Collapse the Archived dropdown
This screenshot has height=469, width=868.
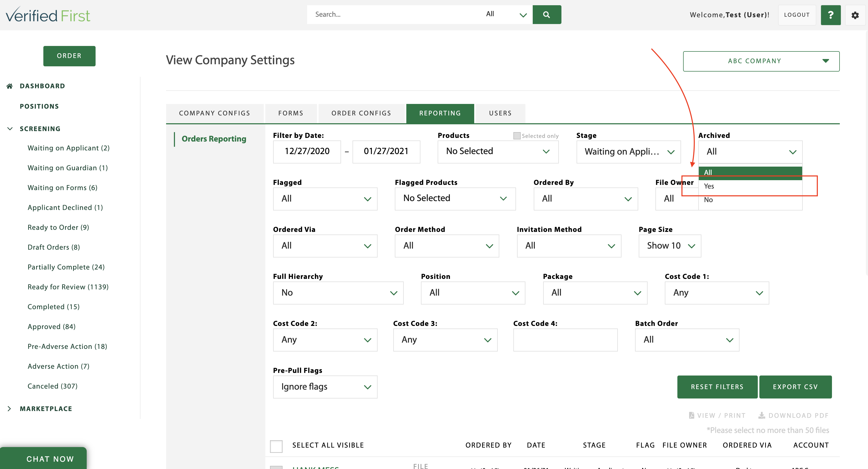coord(750,152)
